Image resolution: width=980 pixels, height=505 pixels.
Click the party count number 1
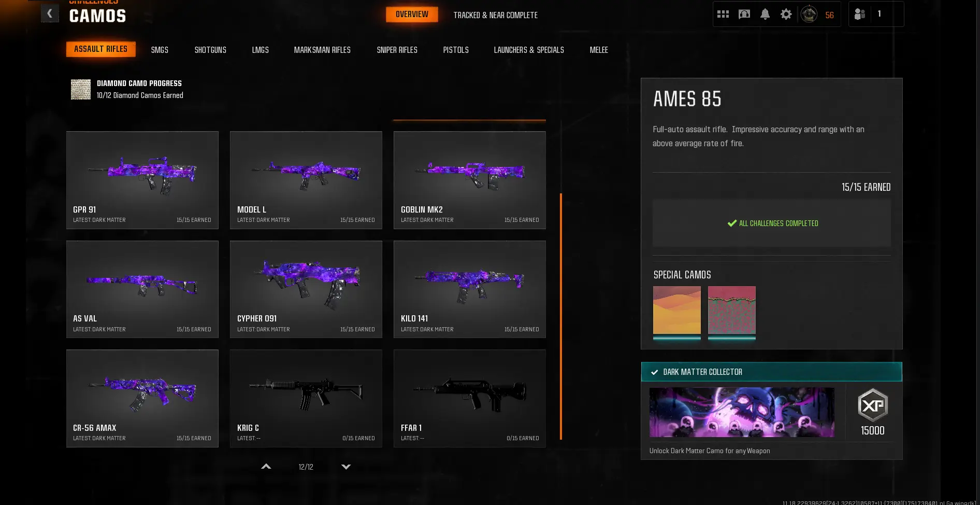(879, 14)
